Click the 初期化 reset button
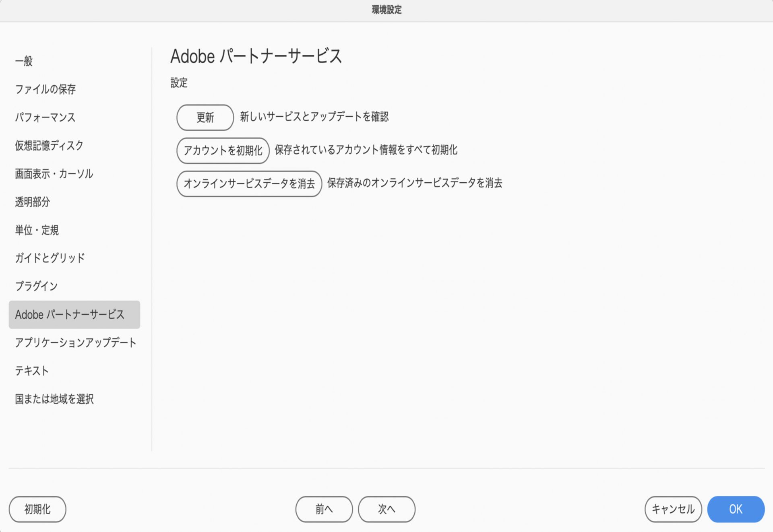The width and height of the screenshot is (773, 532). click(37, 509)
